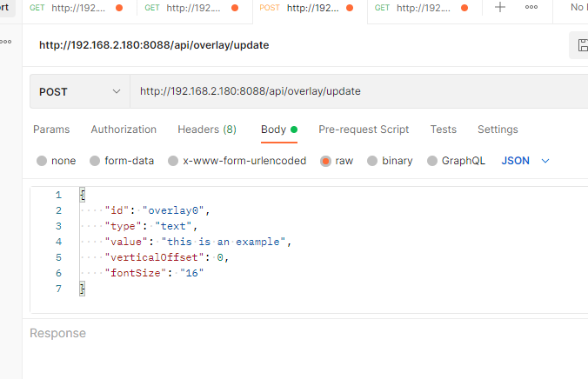Screen dimensions: 588x379
Task: Open the left sidebar more options menu
Action: point(6,42)
